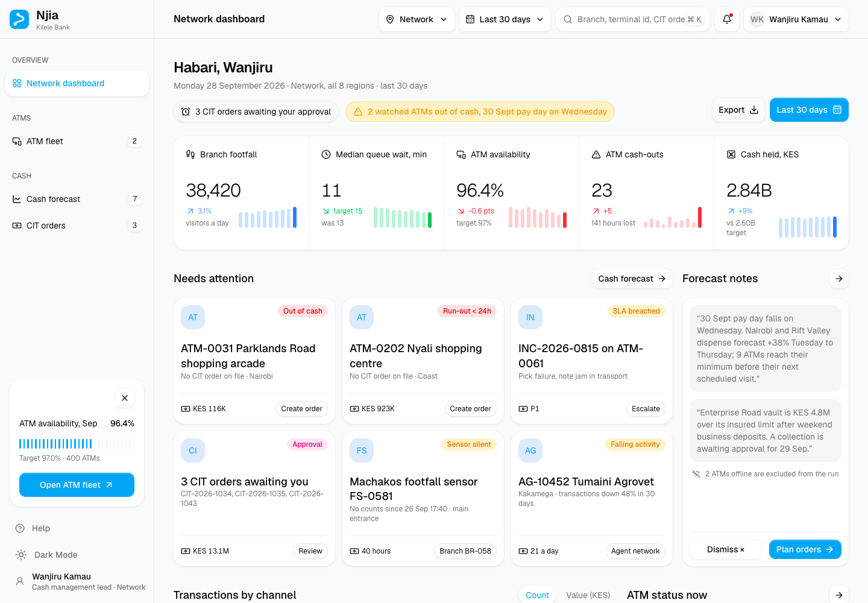The width and height of the screenshot is (868, 603).
Task: Click the AT avatar on ATM-0202 card
Action: [362, 317]
